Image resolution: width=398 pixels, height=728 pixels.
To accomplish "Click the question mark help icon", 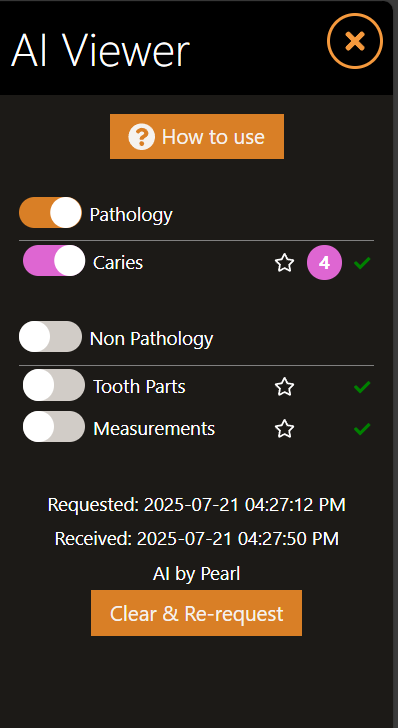I will click(x=141, y=137).
